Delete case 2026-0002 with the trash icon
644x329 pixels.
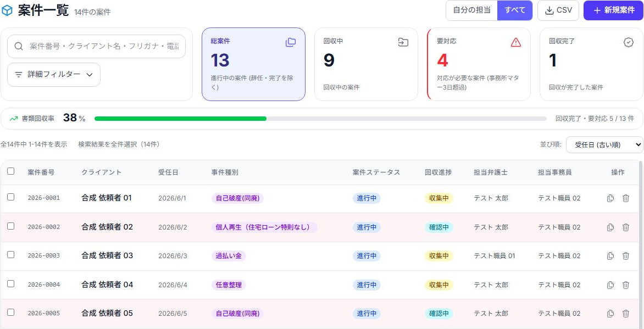coord(625,227)
